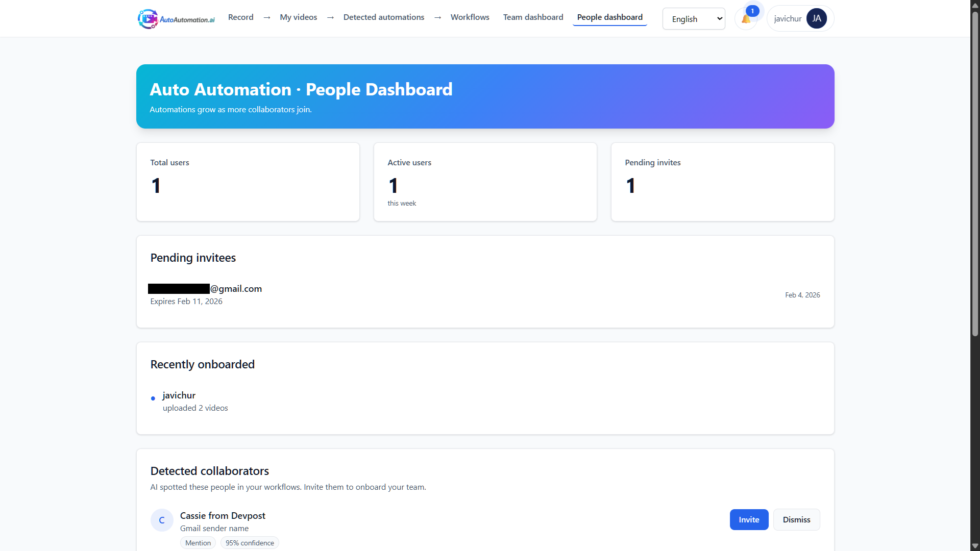Select the People dashboard tab
Image resolution: width=980 pixels, height=551 pixels.
(609, 17)
